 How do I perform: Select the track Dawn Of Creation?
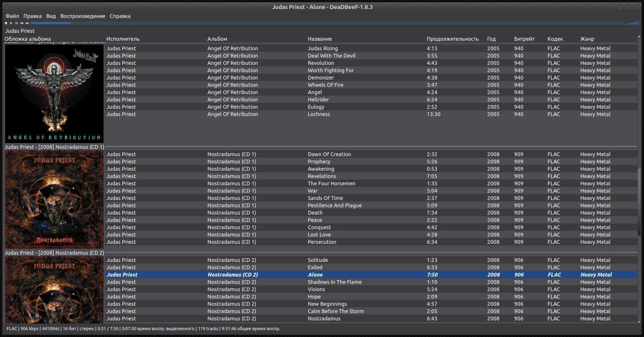tap(371, 154)
